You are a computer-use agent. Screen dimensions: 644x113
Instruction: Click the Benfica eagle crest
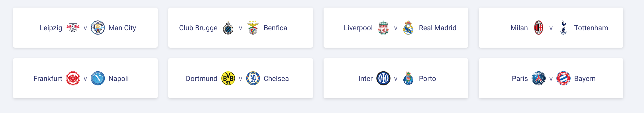point(253,28)
